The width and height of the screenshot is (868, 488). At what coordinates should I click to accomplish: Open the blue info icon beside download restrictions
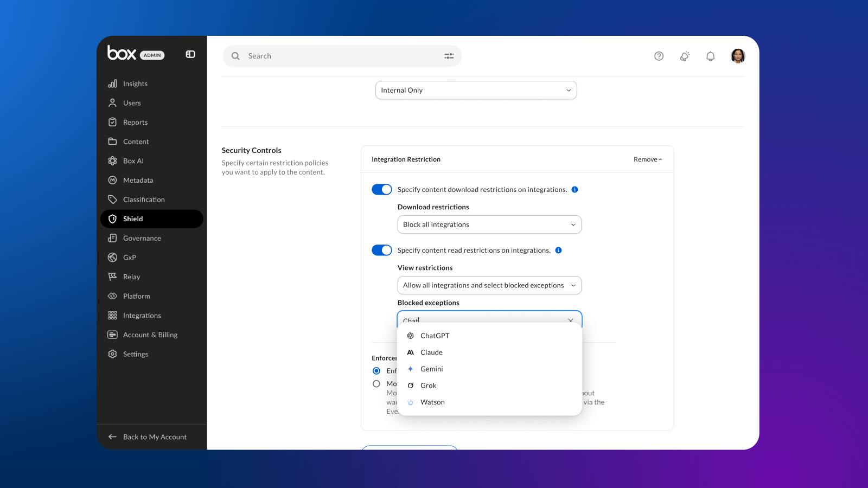coord(575,190)
